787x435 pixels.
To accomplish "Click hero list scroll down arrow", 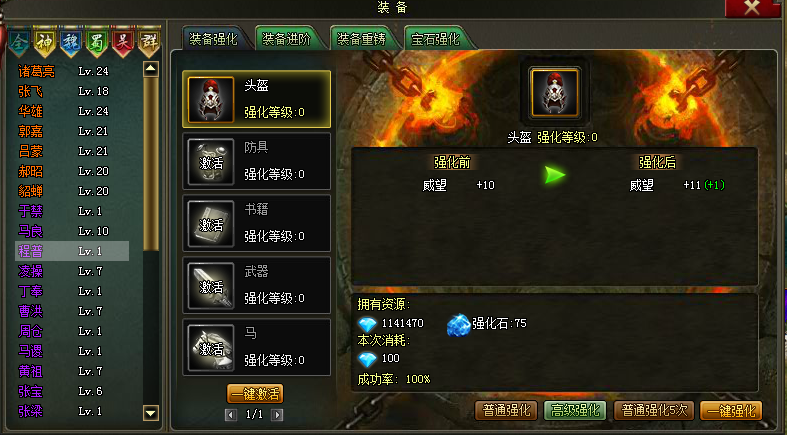I will (151, 413).
